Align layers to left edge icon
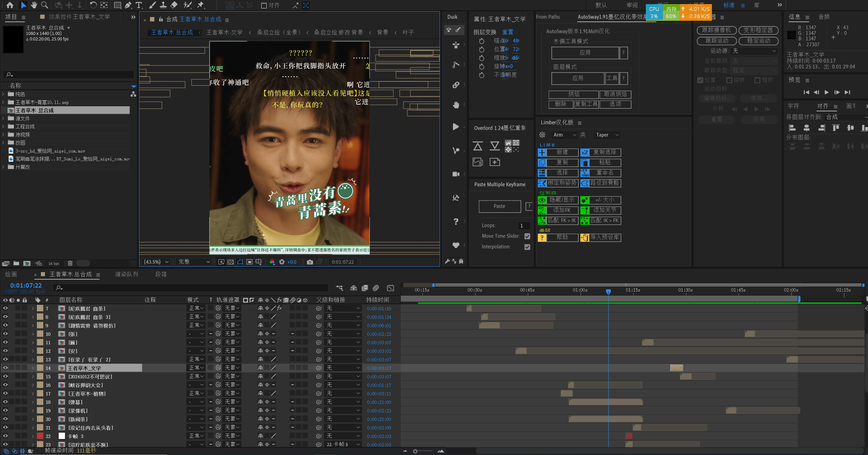Viewport: 868px width, 455px height. [x=792, y=128]
